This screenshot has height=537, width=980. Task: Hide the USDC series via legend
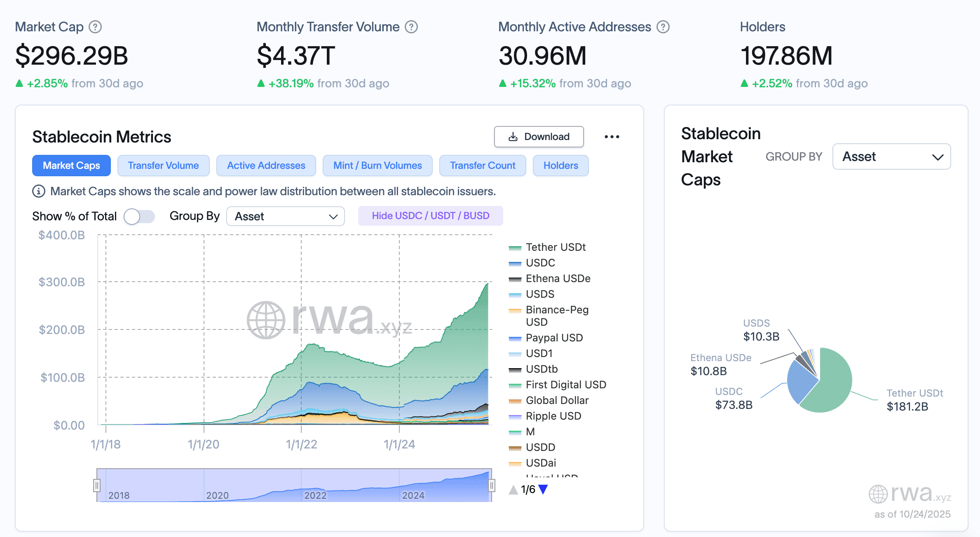click(x=540, y=263)
